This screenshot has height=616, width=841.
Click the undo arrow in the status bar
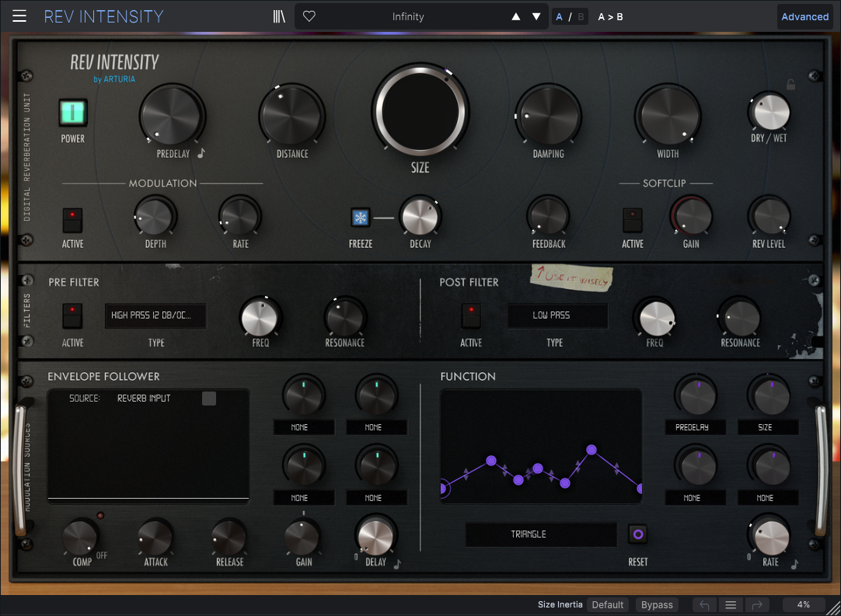(704, 605)
